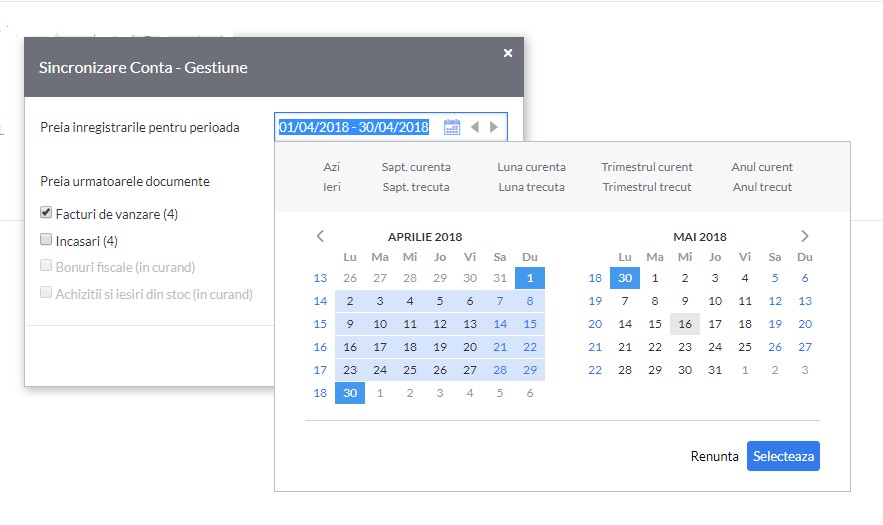Choose the Azi preset
This screenshot has width=883, height=525.
(x=331, y=167)
